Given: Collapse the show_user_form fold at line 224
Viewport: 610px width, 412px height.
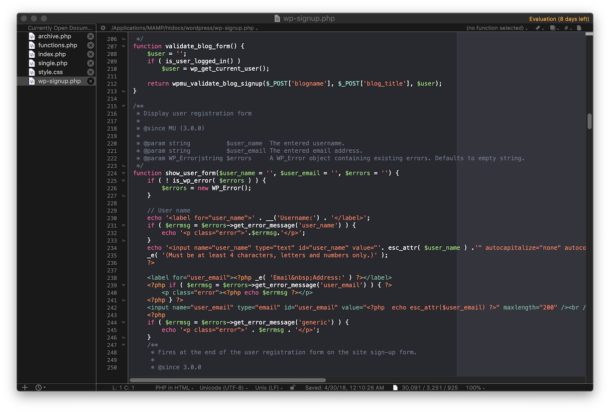Looking at the screenshot, I should click(x=124, y=173).
